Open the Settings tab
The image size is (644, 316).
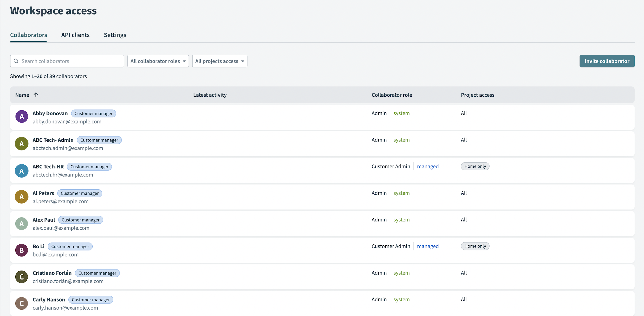point(115,35)
